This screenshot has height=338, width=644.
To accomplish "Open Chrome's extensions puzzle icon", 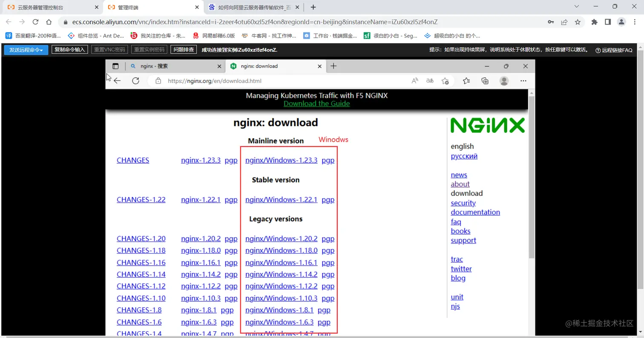I will (x=595, y=22).
